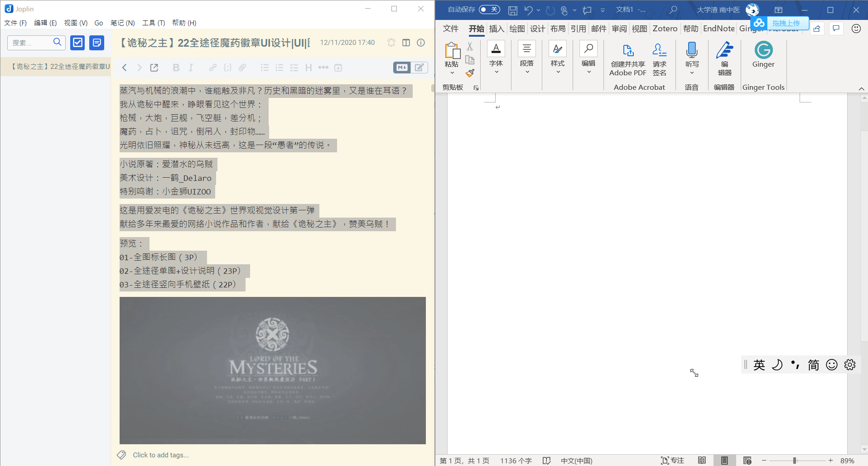Switch to the Word EndNote tab
Image resolution: width=868 pixels, height=466 pixels.
click(719, 29)
